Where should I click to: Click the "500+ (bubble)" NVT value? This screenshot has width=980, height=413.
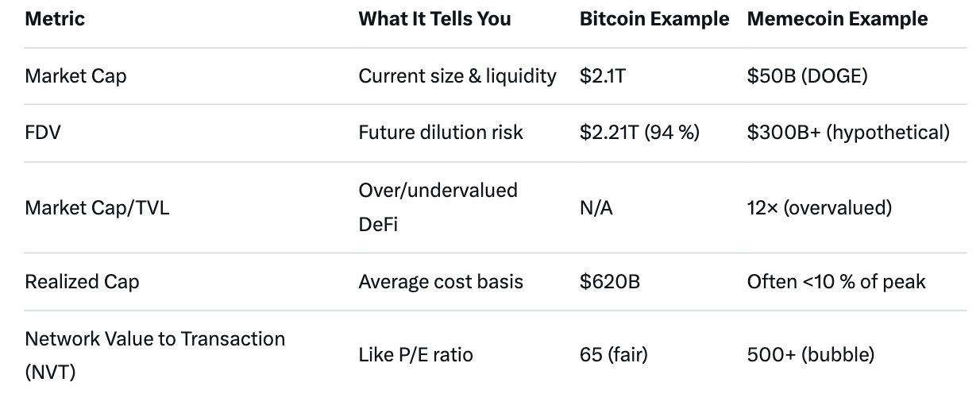pyautogui.click(x=811, y=354)
